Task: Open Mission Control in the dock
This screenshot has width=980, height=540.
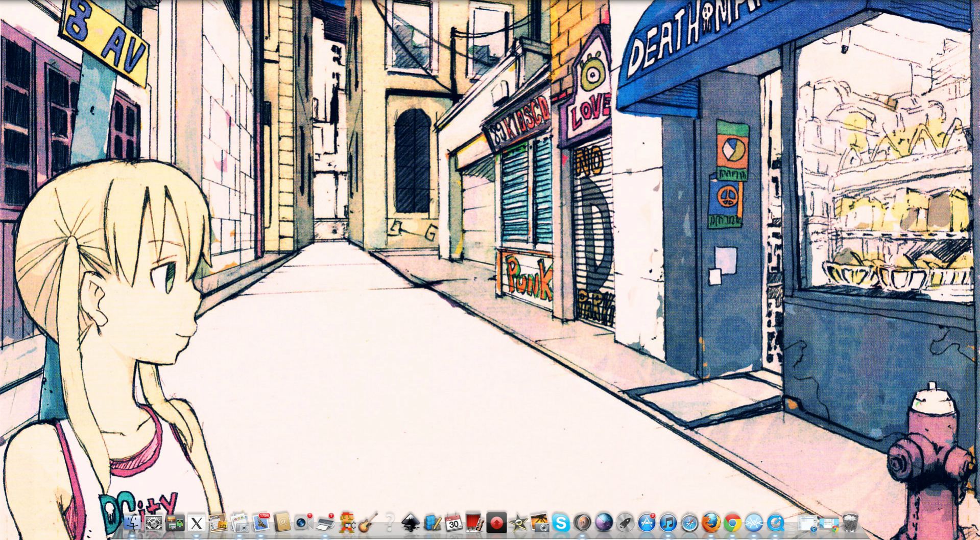Action: point(175,523)
